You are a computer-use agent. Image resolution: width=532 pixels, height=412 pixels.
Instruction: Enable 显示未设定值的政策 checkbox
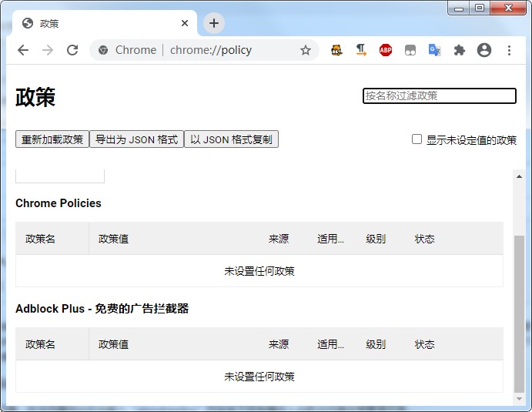pos(417,139)
